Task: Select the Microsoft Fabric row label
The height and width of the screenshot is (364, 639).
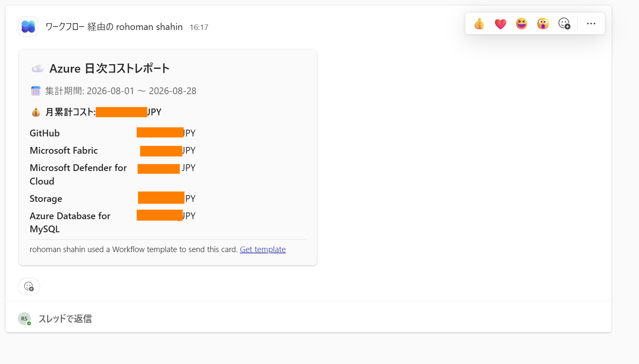Action: (x=64, y=150)
